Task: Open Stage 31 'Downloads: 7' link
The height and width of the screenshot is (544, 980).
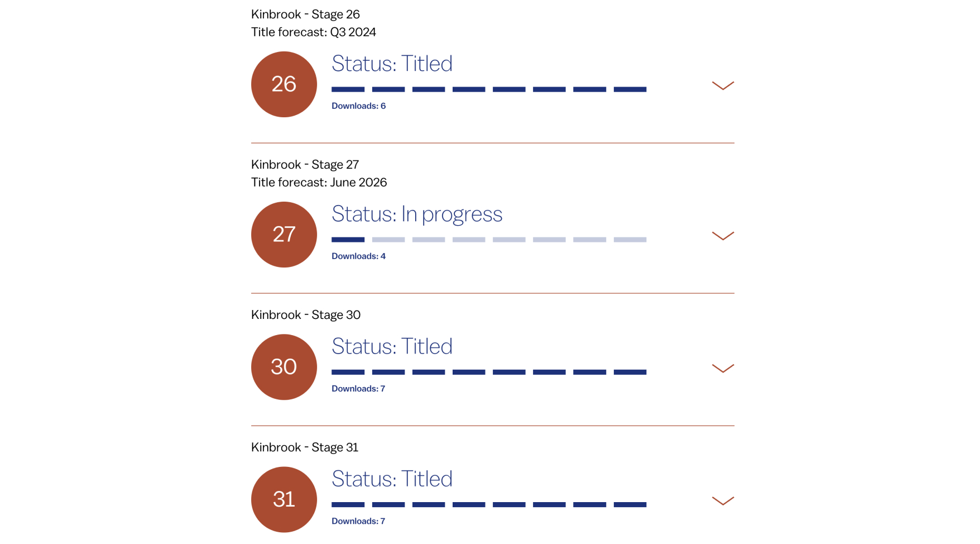Action: (358, 521)
